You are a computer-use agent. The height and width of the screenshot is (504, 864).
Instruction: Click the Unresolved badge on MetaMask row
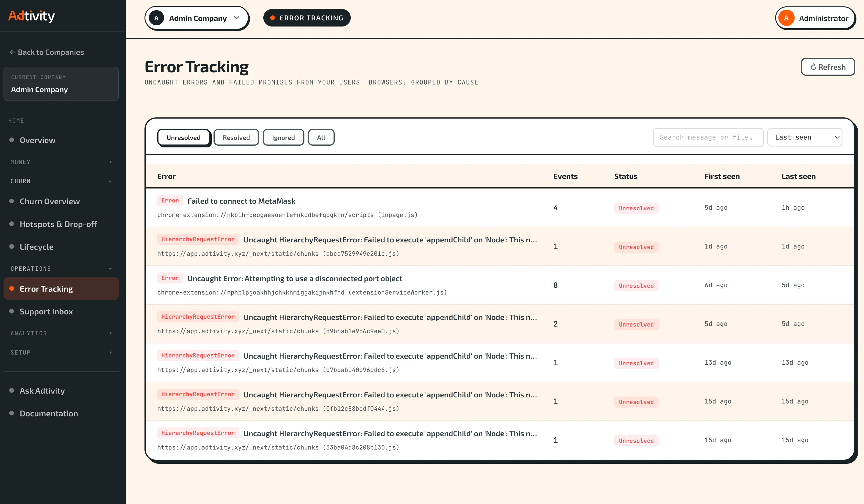(636, 208)
